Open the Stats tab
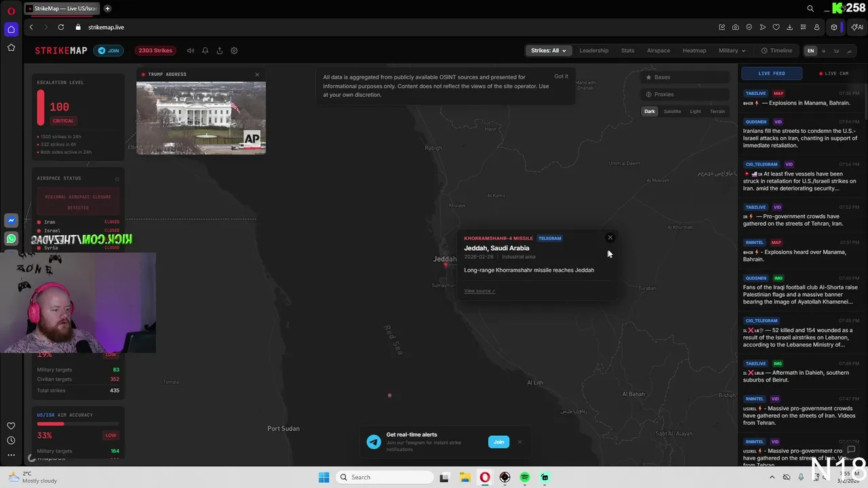868x488 pixels. [x=628, y=51]
